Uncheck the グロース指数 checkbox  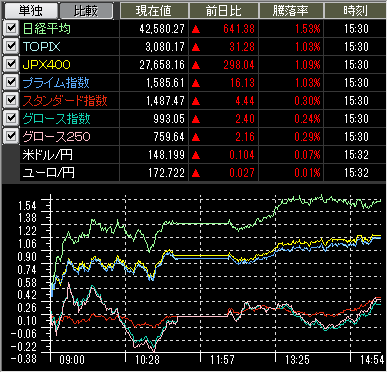coord(11,118)
